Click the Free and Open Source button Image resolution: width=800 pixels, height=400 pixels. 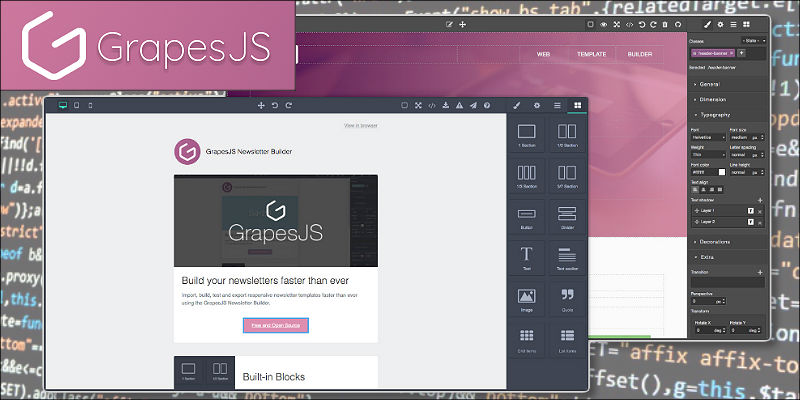[x=276, y=325]
